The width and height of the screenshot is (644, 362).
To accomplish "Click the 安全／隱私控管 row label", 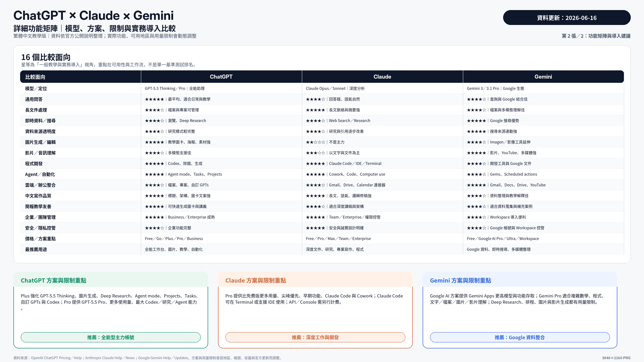I will click(x=40, y=228).
